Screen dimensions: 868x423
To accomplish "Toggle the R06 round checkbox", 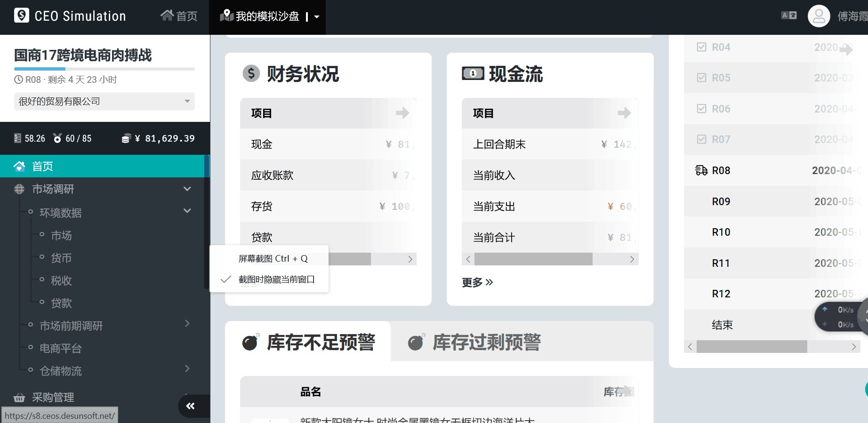I will [x=701, y=109].
